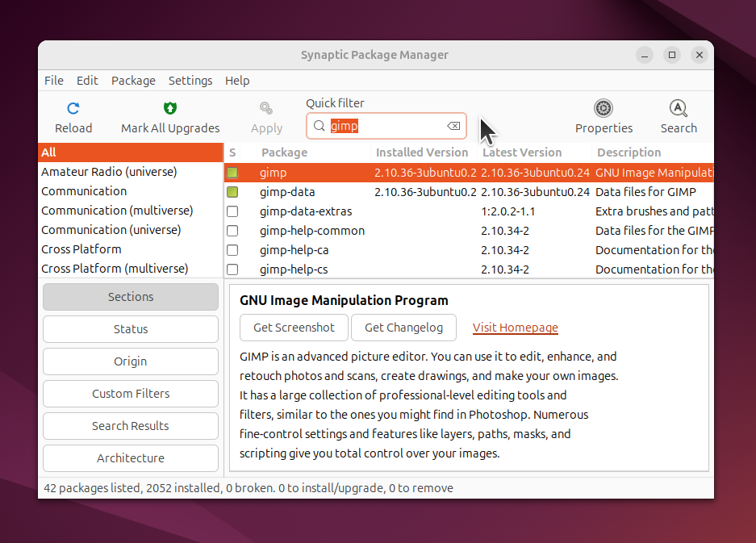Click the status bar package count text
This screenshot has width=756, height=543.
coord(249,488)
